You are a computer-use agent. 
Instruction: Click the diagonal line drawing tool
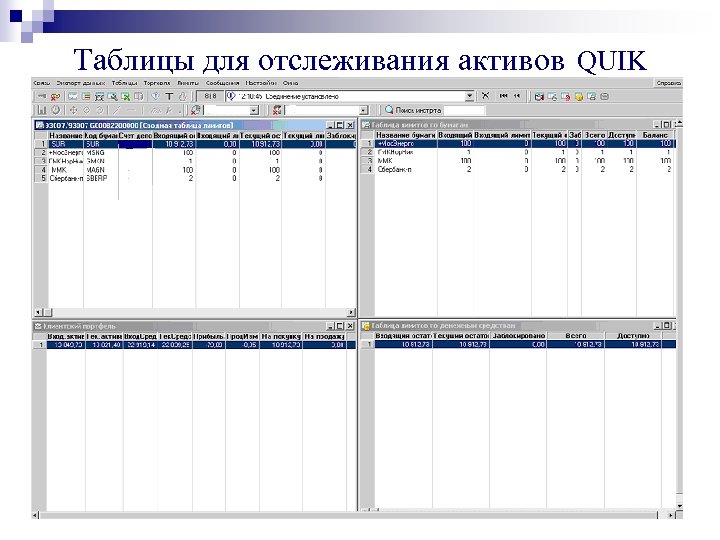(x=117, y=110)
